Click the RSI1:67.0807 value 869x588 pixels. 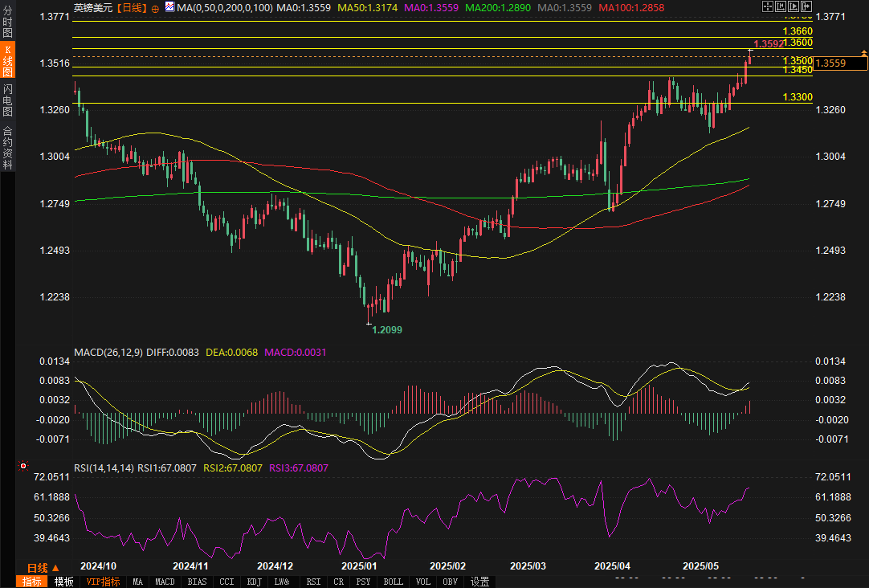point(167,468)
